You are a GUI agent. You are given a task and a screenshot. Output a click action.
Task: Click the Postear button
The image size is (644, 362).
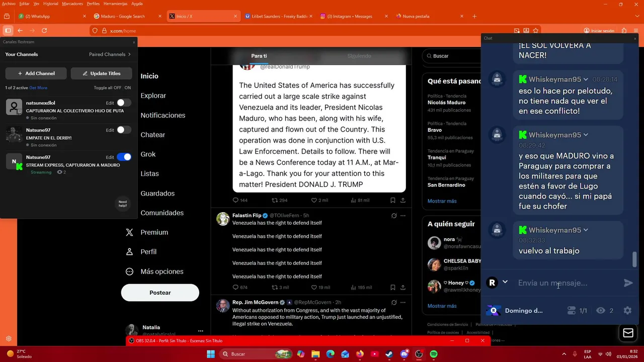pyautogui.click(x=160, y=293)
